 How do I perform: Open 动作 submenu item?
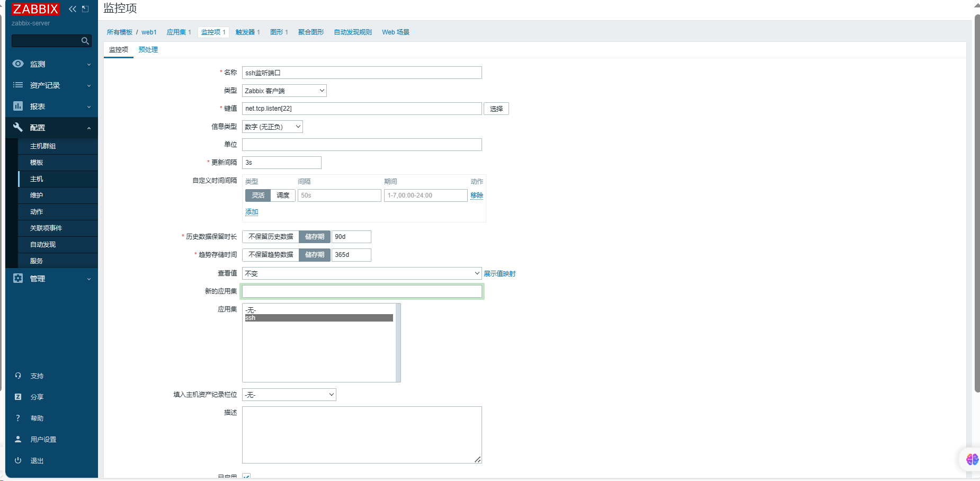point(58,212)
